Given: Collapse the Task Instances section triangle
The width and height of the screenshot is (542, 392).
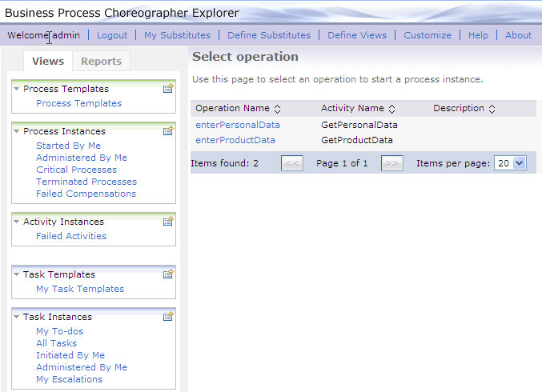Looking at the screenshot, I should click(16, 317).
